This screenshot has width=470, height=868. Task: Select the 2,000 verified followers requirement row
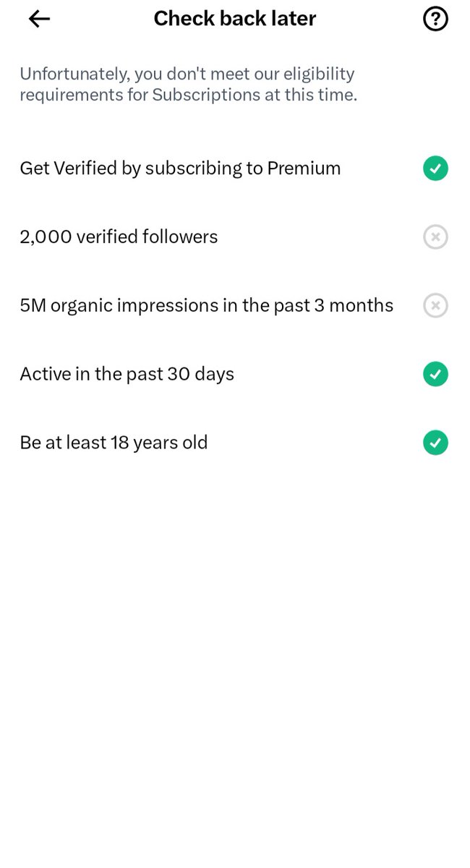pyautogui.click(x=235, y=237)
